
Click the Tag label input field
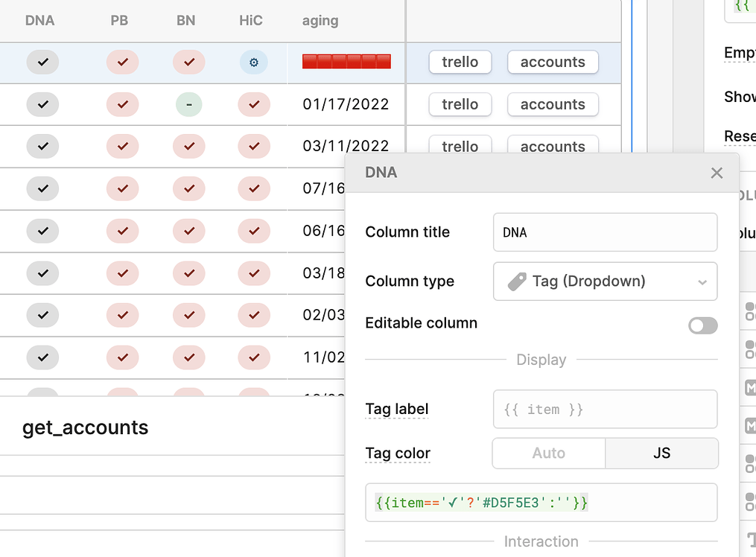pyautogui.click(x=605, y=409)
